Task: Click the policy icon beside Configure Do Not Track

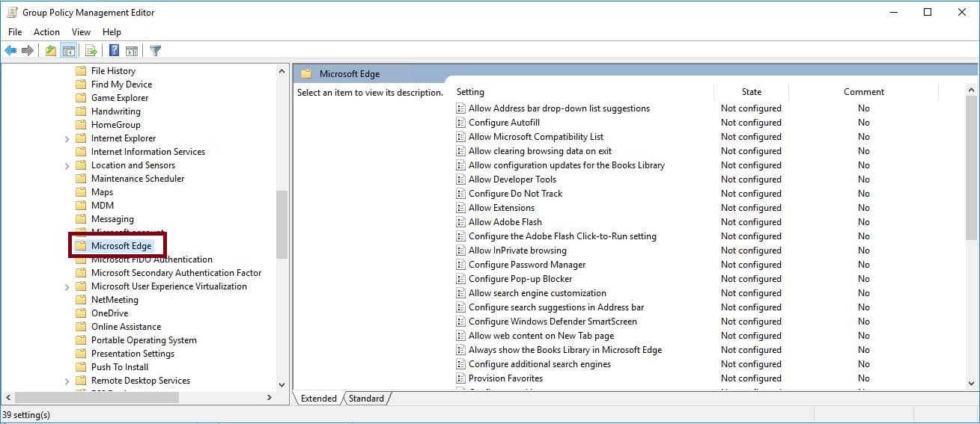Action: 461,194
